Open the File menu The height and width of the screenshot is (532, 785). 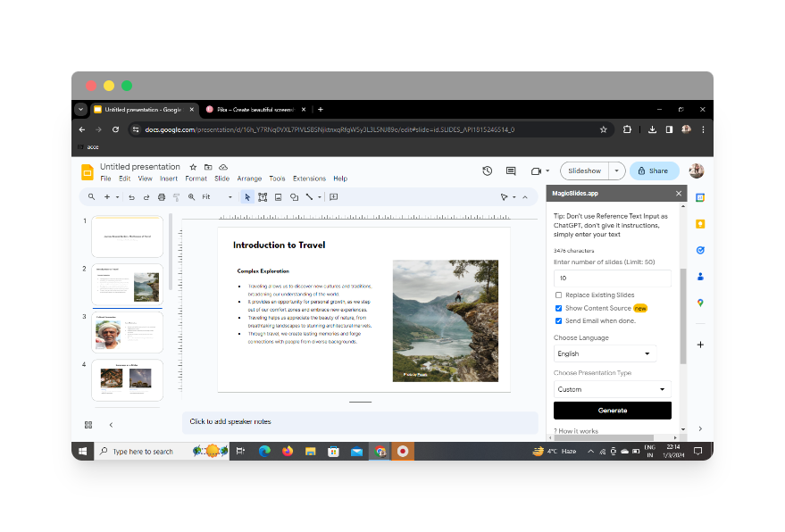pyautogui.click(x=105, y=179)
